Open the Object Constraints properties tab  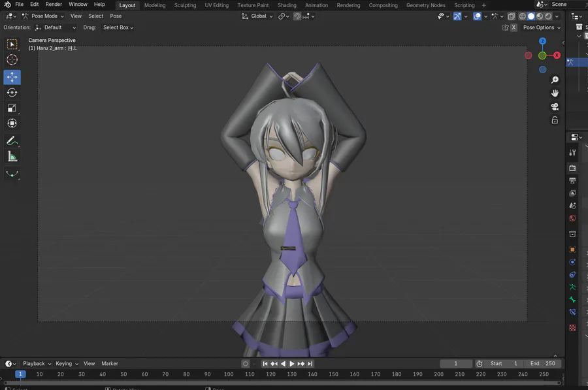(572, 274)
